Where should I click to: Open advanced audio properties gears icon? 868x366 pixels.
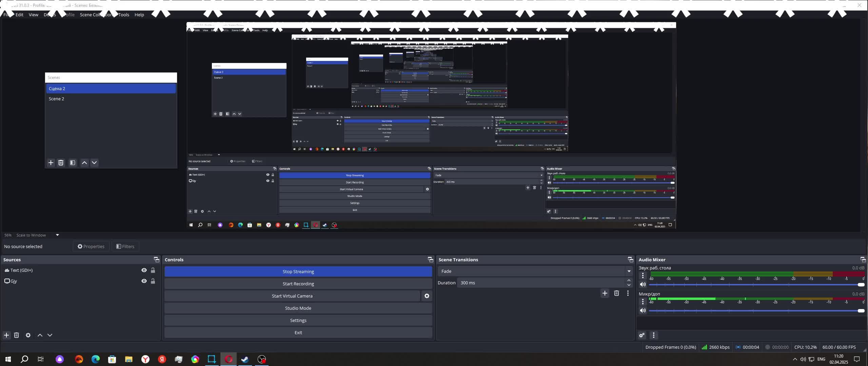(642, 335)
